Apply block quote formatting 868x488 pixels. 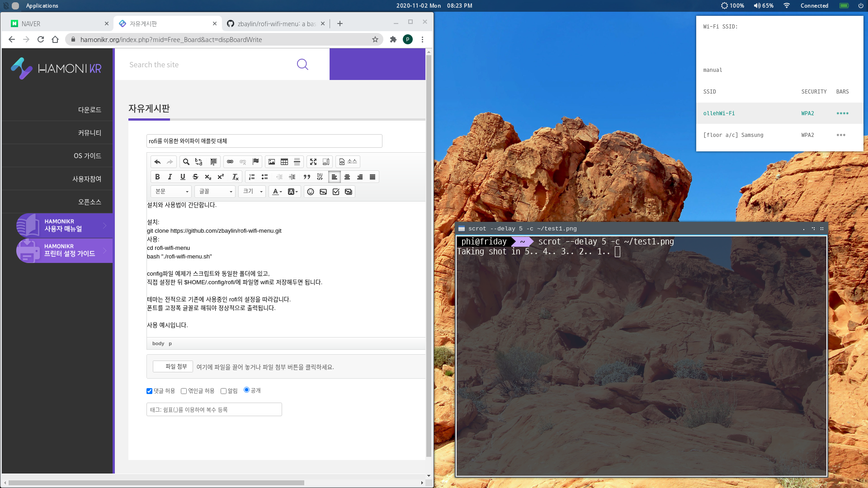click(x=307, y=177)
